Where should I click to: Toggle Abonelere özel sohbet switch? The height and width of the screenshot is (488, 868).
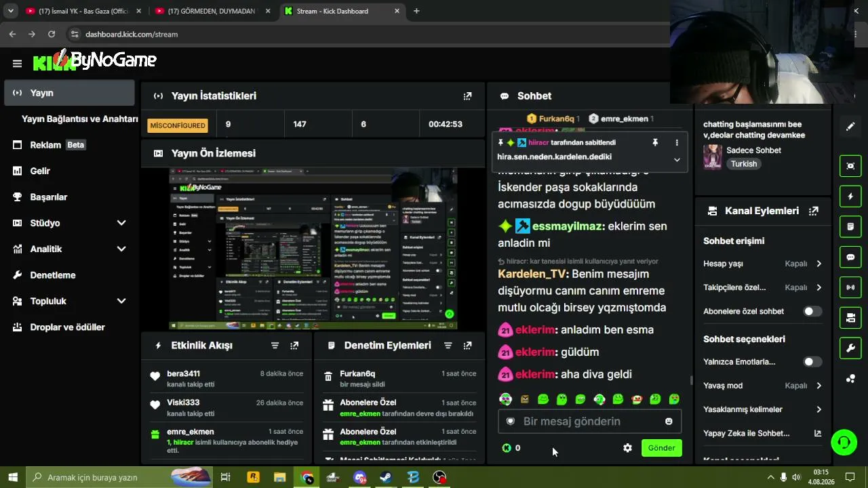[812, 311]
